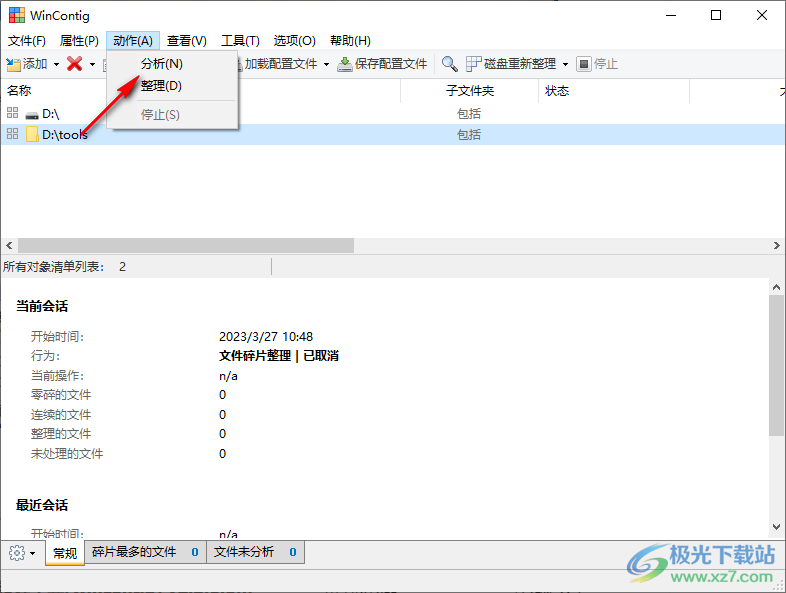Click the horizontal scrollbar thumb
Image resolution: width=786 pixels, height=593 pixels.
point(186,246)
